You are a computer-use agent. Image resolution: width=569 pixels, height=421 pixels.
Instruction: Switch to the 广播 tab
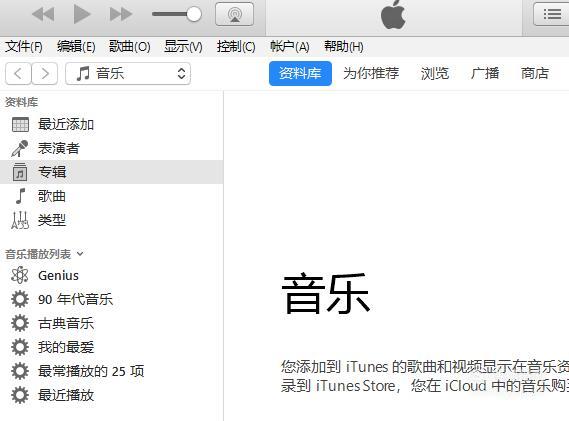(x=485, y=73)
